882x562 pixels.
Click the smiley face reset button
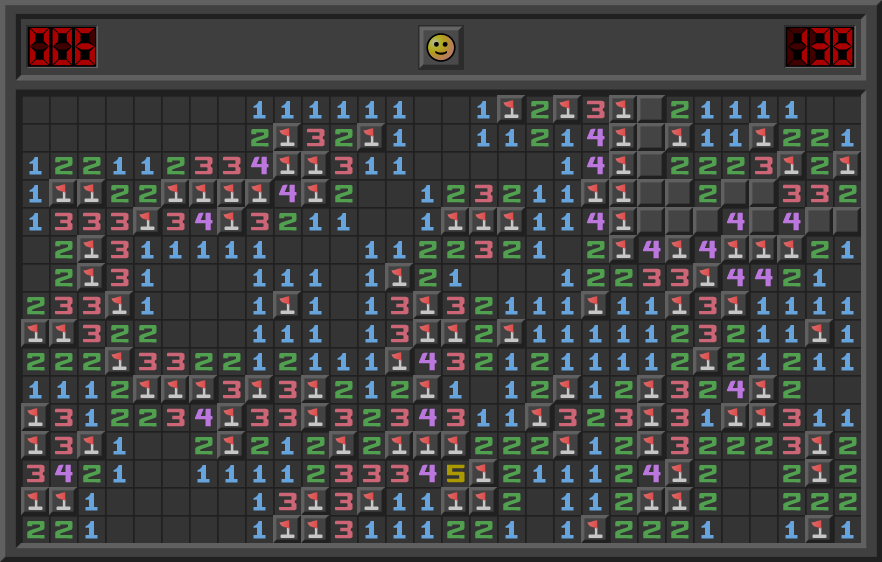tap(440, 47)
